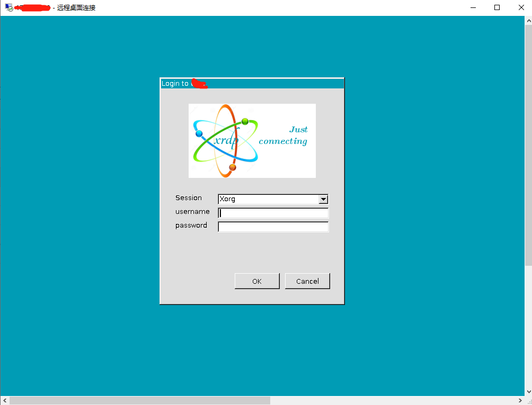Click the vertical scrollbar up arrow
532x405 pixels.
coord(529,21)
